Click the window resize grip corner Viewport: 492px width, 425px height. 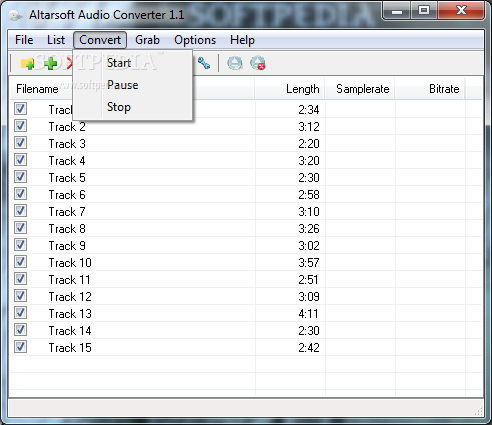coord(479,411)
